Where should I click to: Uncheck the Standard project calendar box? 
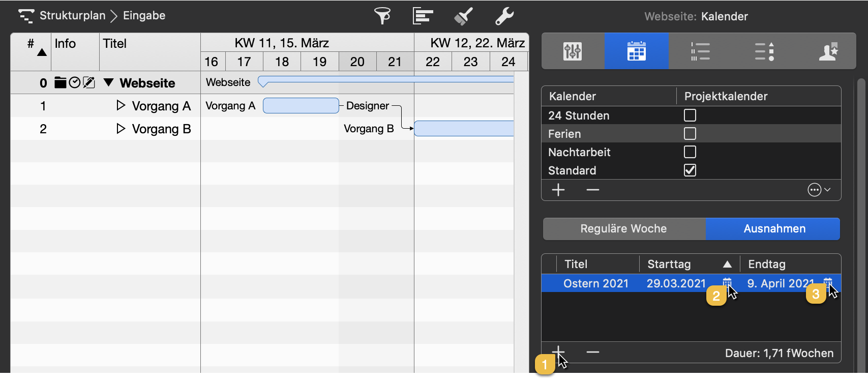(690, 170)
